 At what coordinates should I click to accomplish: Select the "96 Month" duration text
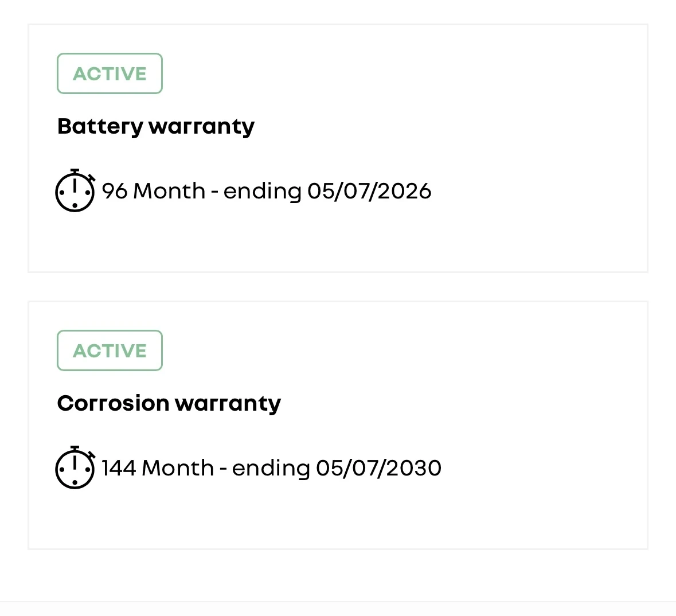click(153, 191)
